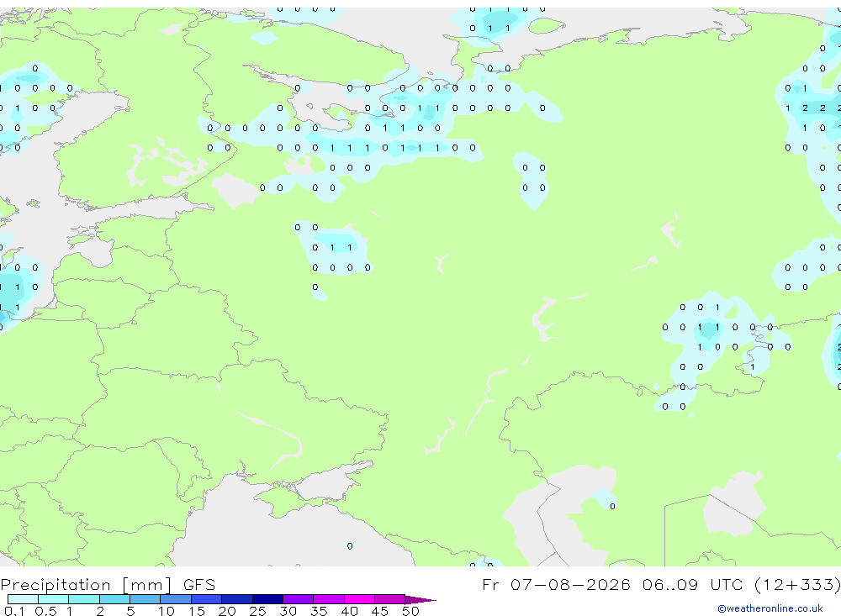841x616 pixels.
Task: Click the '50' legend scale label
Action: point(410,611)
